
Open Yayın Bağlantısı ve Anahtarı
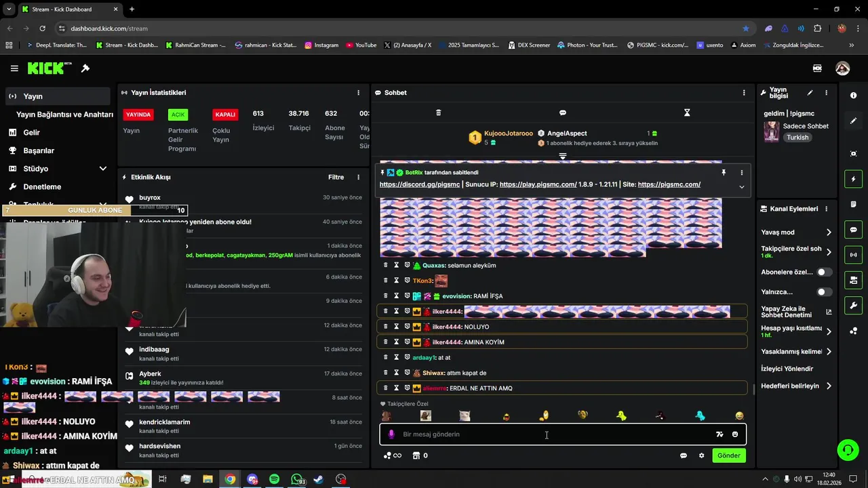(x=64, y=115)
